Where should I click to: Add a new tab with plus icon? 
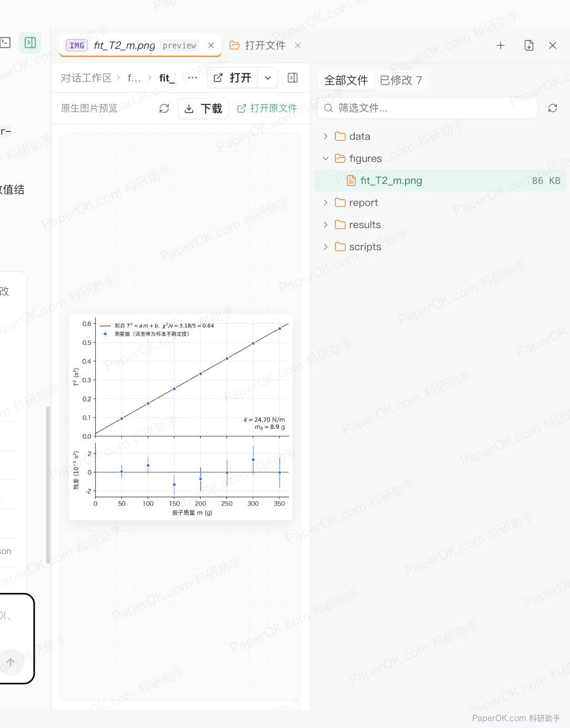pyautogui.click(x=501, y=45)
